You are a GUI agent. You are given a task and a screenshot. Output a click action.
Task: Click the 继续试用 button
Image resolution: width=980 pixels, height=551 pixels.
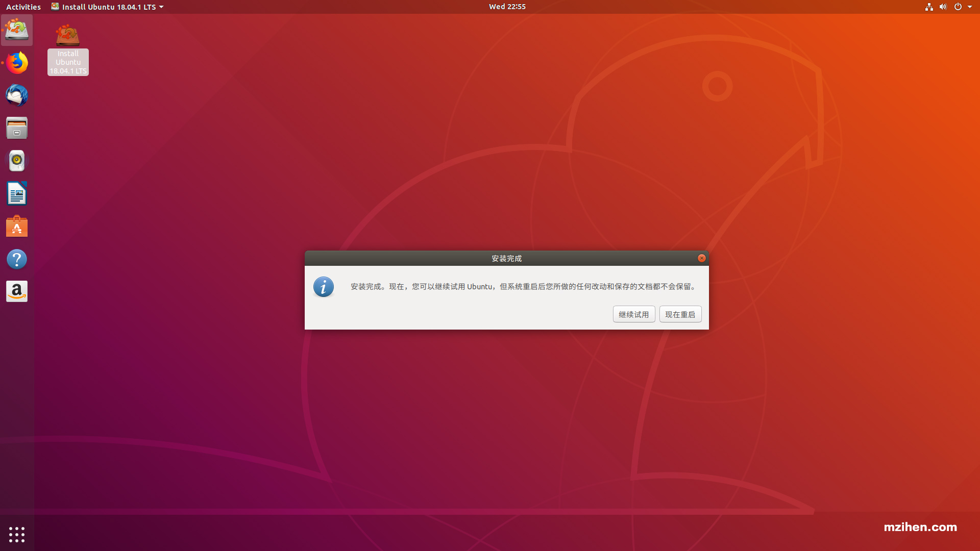[634, 314]
